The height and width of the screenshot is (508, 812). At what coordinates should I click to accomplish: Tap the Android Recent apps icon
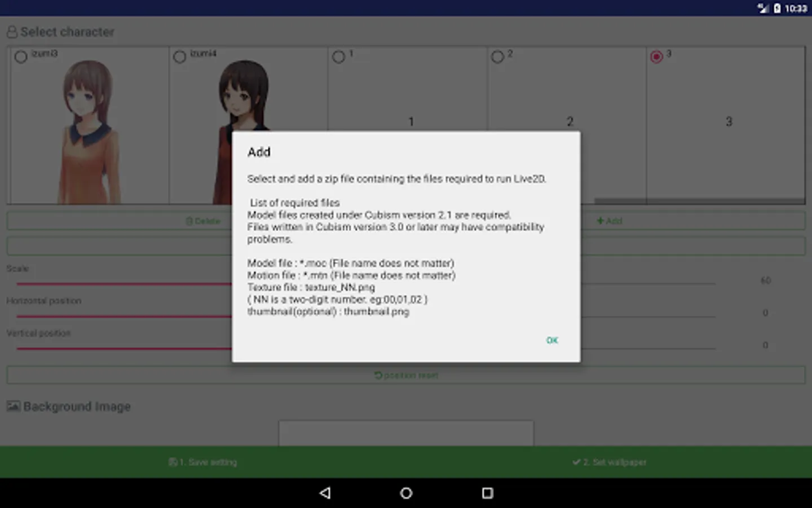(x=488, y=493)
